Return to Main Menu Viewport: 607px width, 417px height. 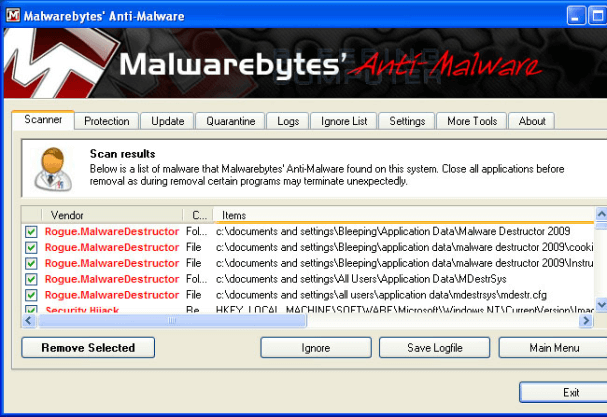point(554,348)
